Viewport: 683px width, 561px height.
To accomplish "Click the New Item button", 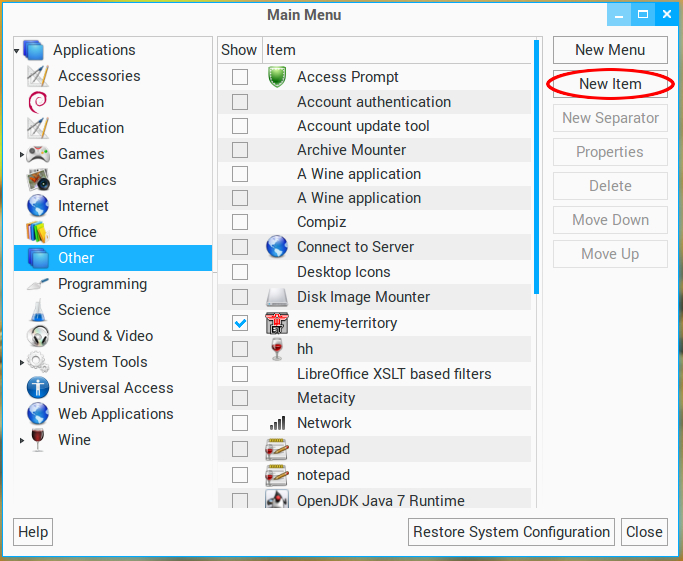I will [610, 84].
